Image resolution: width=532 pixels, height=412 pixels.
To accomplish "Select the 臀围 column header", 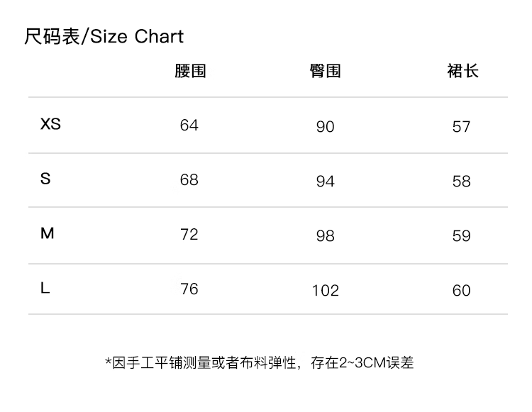I will 326,71.
